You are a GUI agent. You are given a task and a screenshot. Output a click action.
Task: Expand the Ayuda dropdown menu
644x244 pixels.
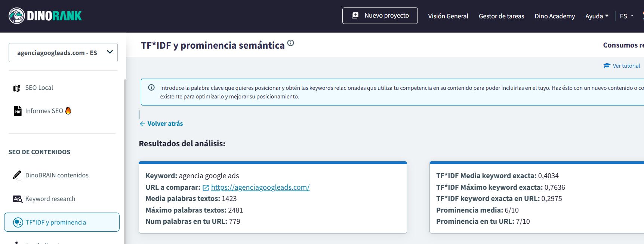tap(597, 16)
